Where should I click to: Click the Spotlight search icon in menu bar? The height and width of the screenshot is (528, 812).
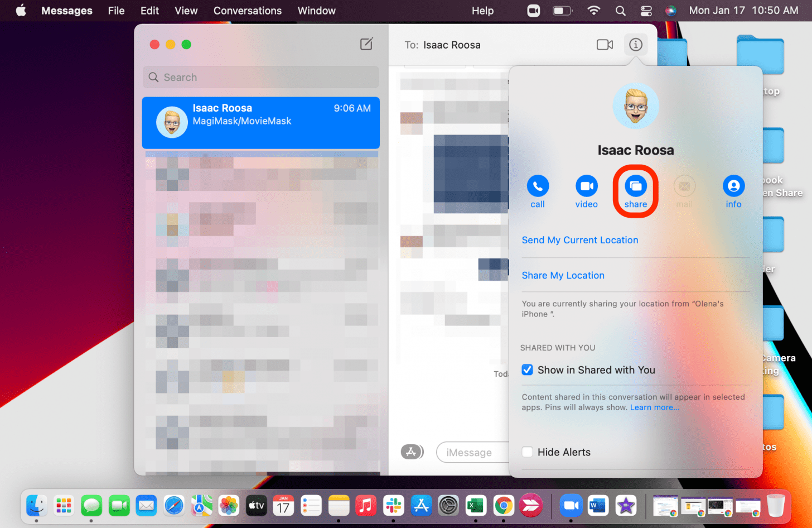pos(620,10)
